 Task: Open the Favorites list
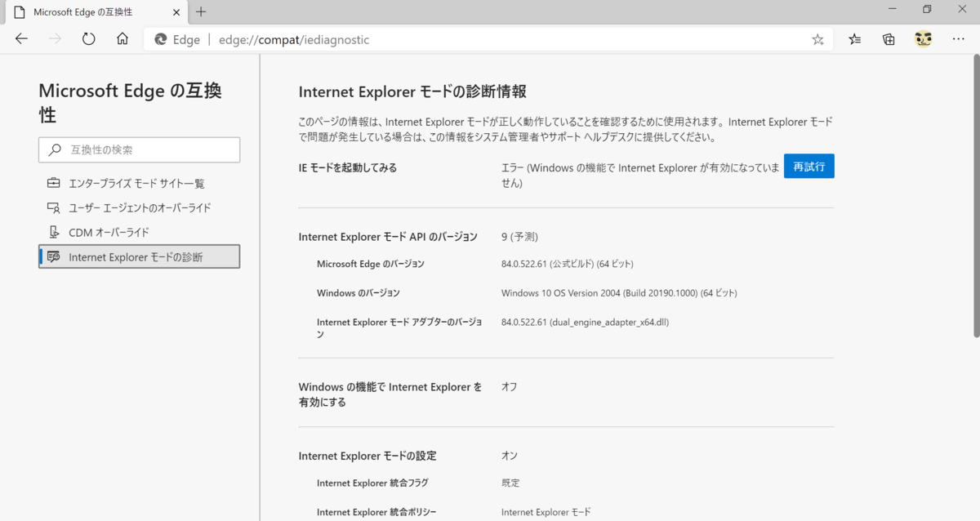pos(855,39)
